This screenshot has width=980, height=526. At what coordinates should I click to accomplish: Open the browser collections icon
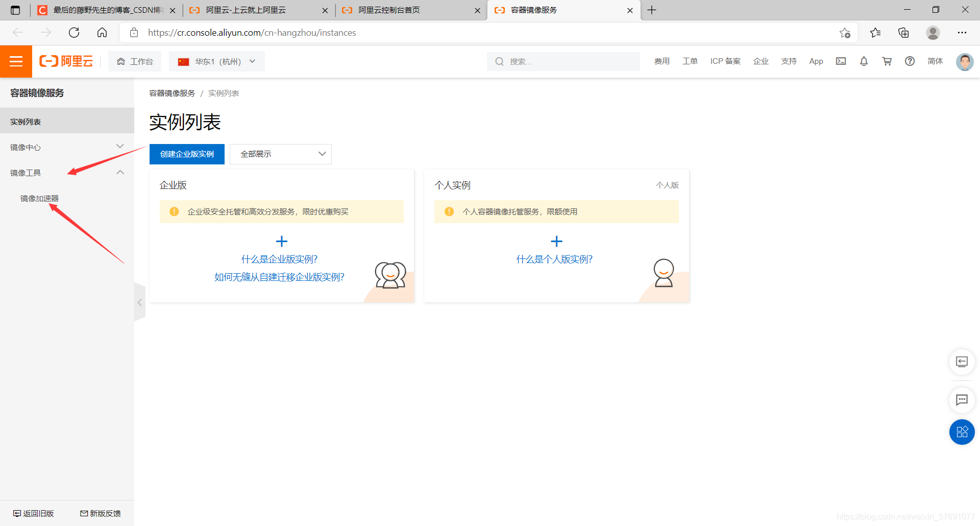click(x=903, y=33)
